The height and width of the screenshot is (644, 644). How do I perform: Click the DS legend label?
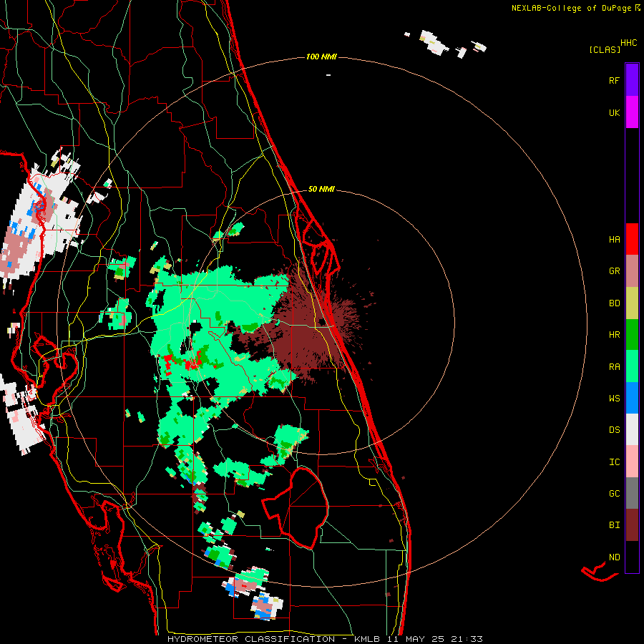[614, 430]
